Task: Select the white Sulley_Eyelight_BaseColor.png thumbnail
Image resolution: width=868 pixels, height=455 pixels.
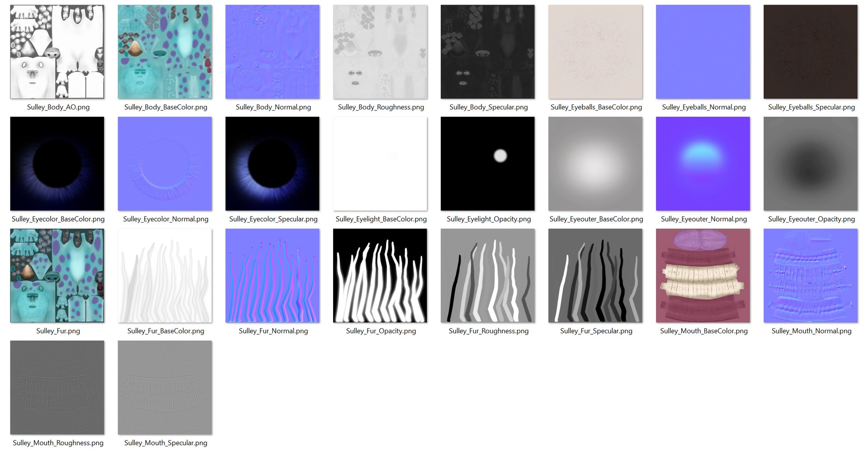Action: (380, 164)
